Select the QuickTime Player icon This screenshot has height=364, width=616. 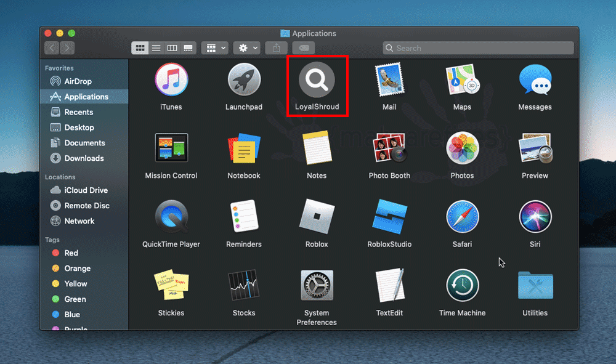[171, 216]
